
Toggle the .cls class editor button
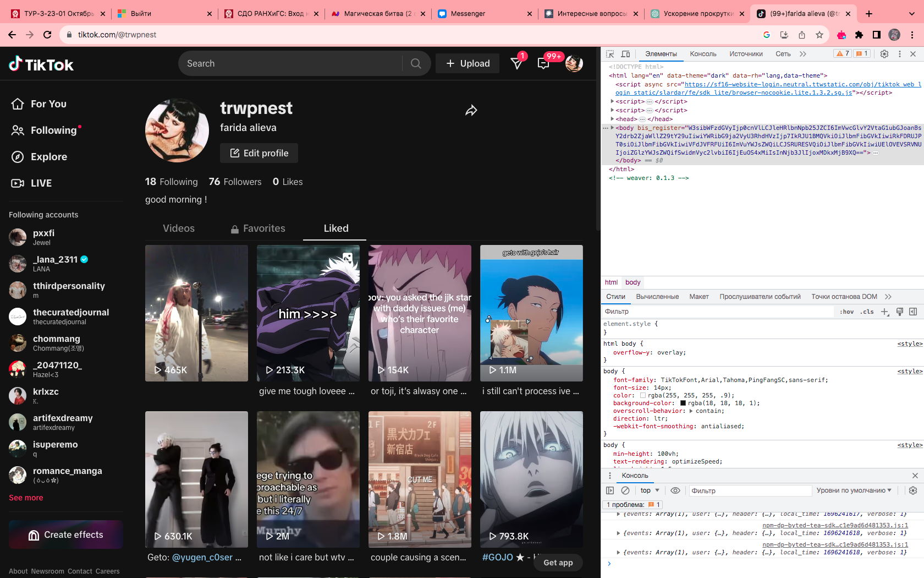click(867, 312)
